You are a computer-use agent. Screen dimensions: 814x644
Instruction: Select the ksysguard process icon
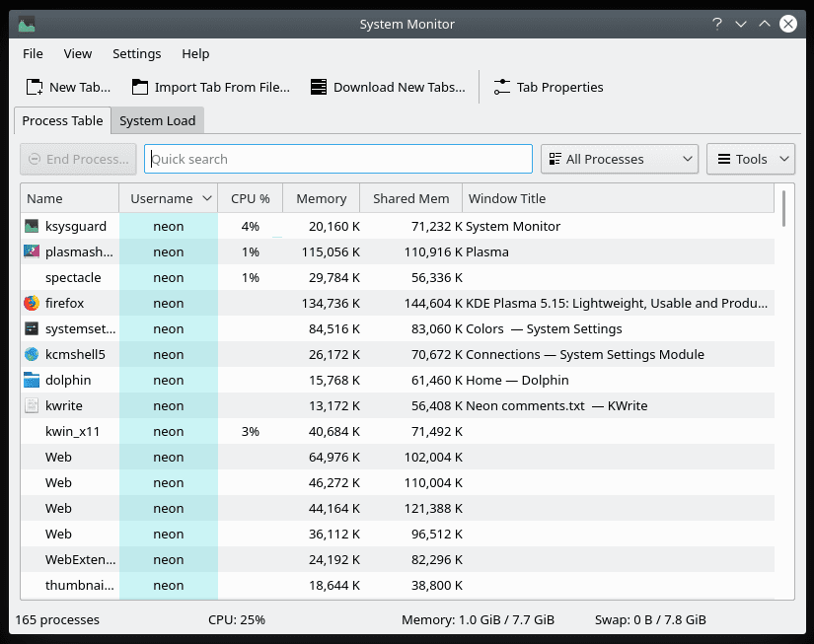click(30, 226)
